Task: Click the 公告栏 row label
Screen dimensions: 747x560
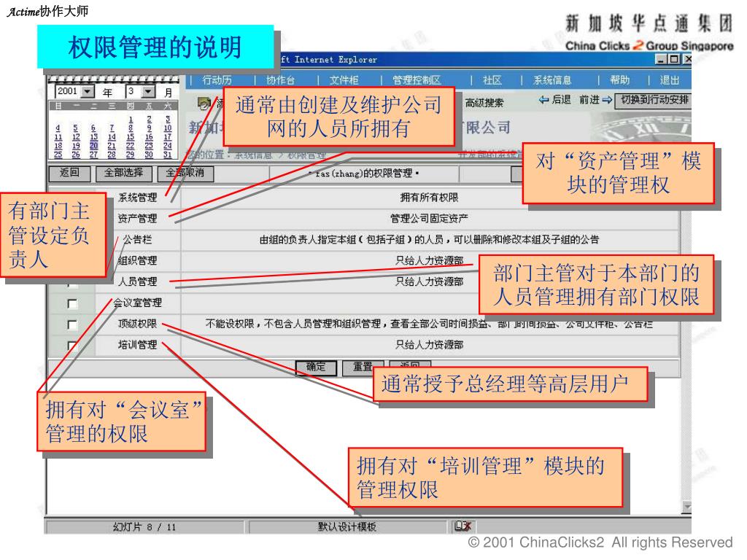Action: [137, 239]
